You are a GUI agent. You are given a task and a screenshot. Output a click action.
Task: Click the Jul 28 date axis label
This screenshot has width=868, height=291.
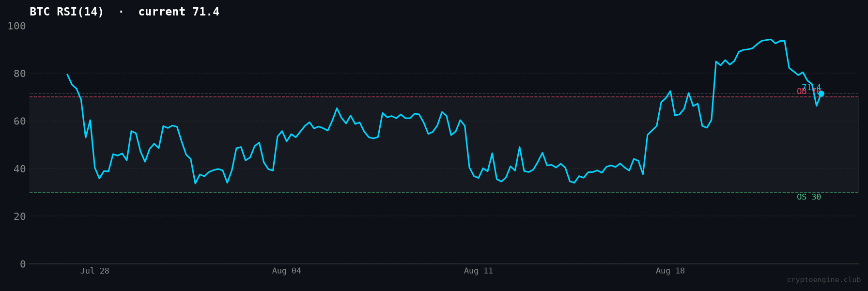95,271
